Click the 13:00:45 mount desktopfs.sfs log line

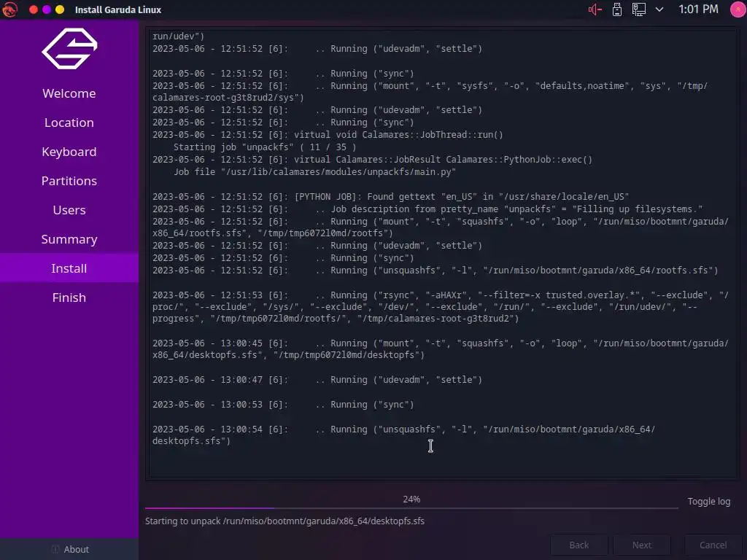440,349
